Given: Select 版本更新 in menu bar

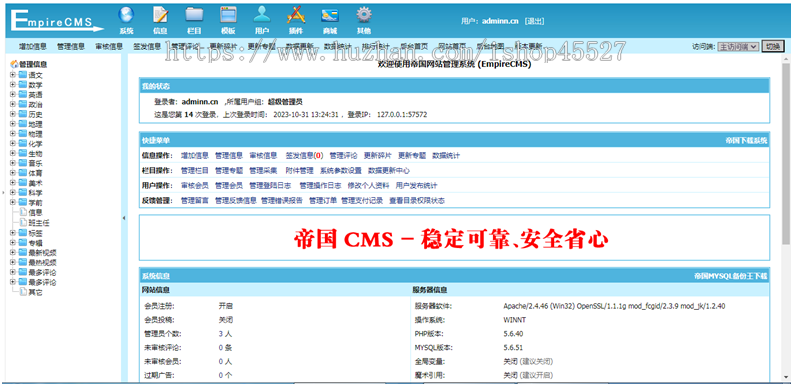Looking at the screenshot, I should (x=528, y=47).
